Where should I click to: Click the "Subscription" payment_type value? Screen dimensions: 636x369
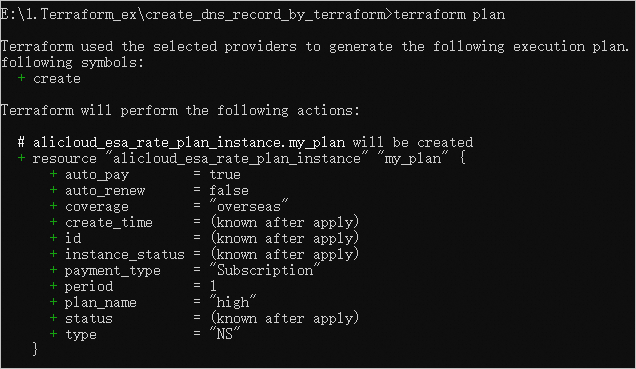[x=265, y=270]
